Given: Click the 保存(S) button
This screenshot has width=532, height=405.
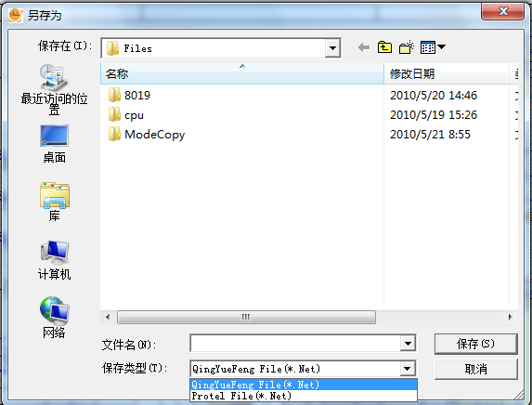Looking at the screenshot, I should point(475,344).
